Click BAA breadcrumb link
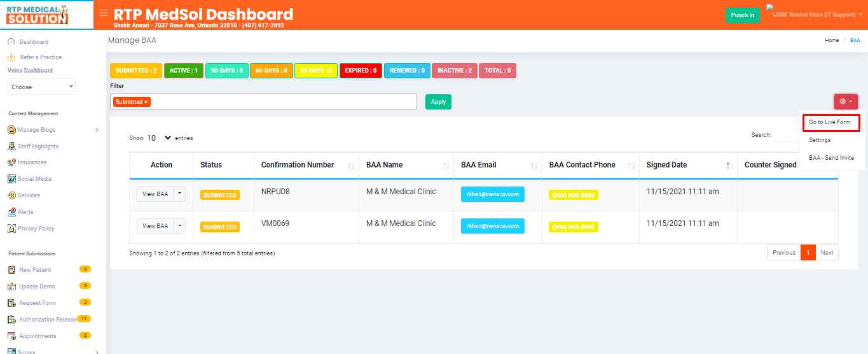This screenshot has height=354, width=868. 855,40
